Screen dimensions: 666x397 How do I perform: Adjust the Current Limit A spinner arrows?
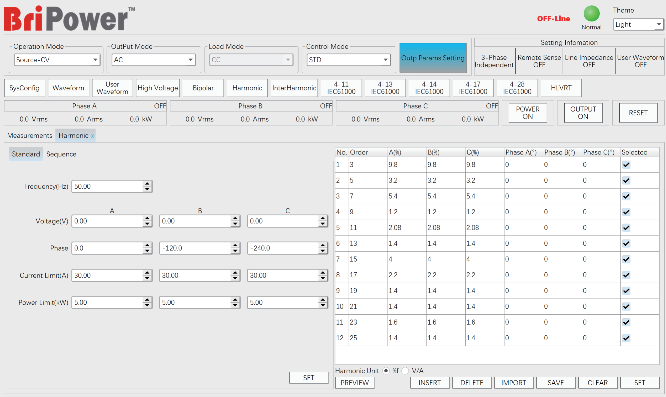(x=147, y=276)
